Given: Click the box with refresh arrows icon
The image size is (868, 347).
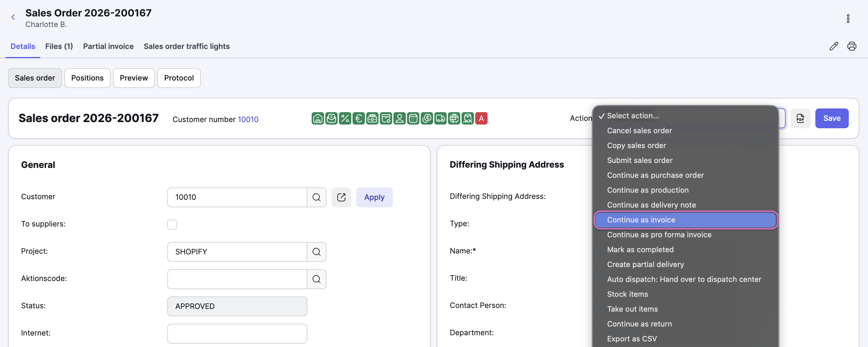Looking at the screenshot, I should pos(386,118).
